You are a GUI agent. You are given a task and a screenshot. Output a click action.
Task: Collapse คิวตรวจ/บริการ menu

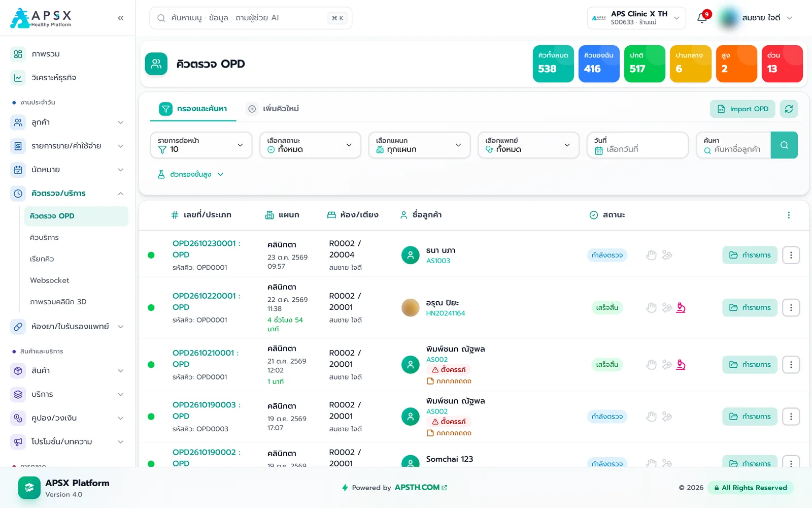pos(68,194)
